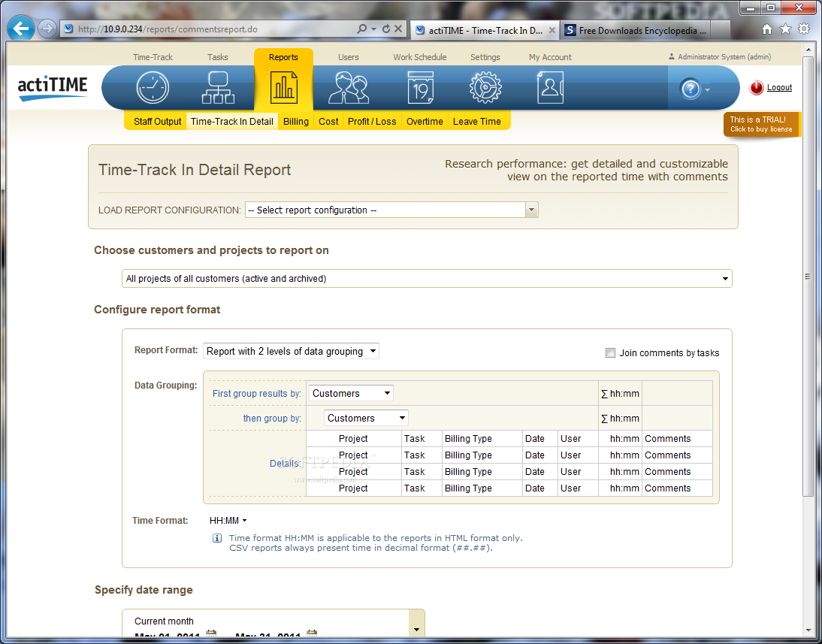Screen dimensions: 822x644
Task: Open the customers and projects selection dropdown
Action: (427, 279)
